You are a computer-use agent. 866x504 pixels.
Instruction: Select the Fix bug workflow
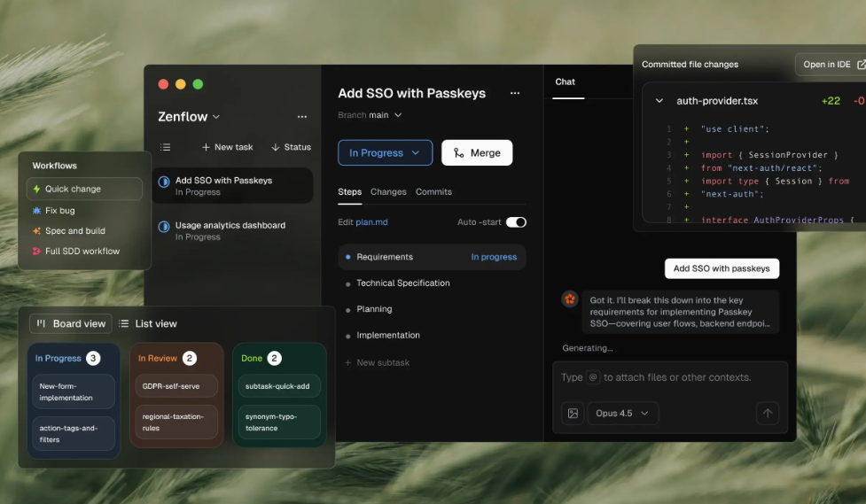coord(59,210)
